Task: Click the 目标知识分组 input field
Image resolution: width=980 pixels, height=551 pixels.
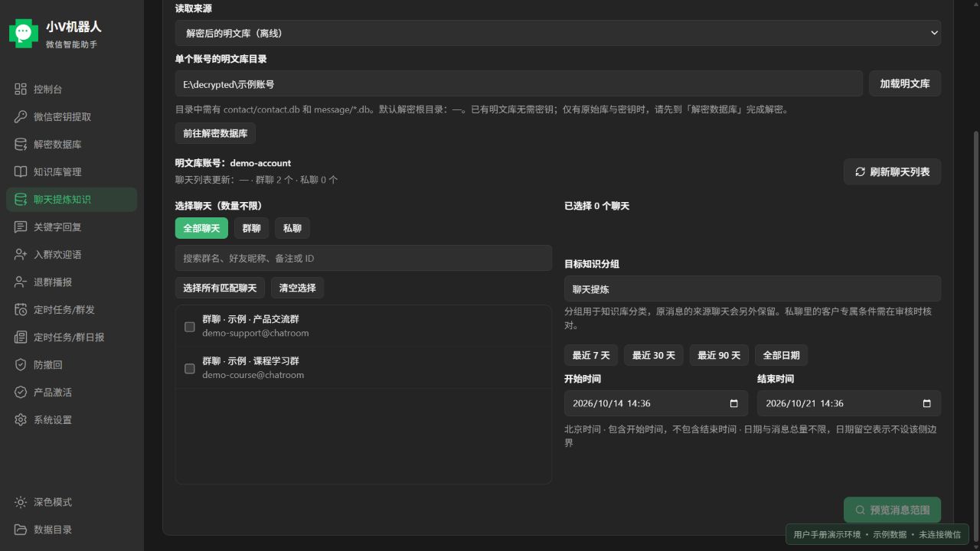Action: coord(753,289)
